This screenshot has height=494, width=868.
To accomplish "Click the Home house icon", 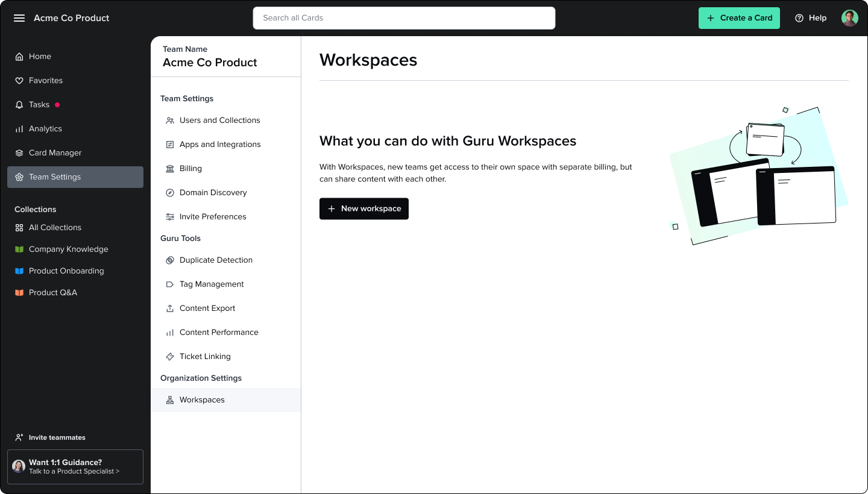I will pos(19,57).
